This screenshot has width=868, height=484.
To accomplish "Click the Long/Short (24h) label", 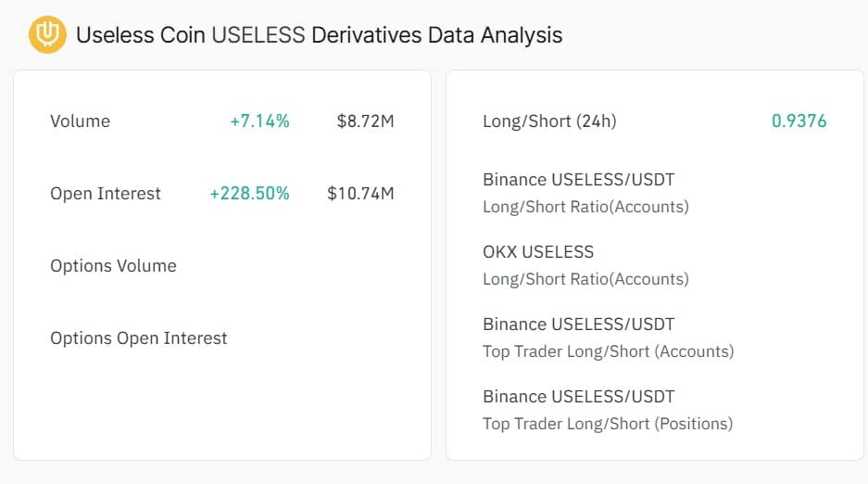I will pos(549,121).
